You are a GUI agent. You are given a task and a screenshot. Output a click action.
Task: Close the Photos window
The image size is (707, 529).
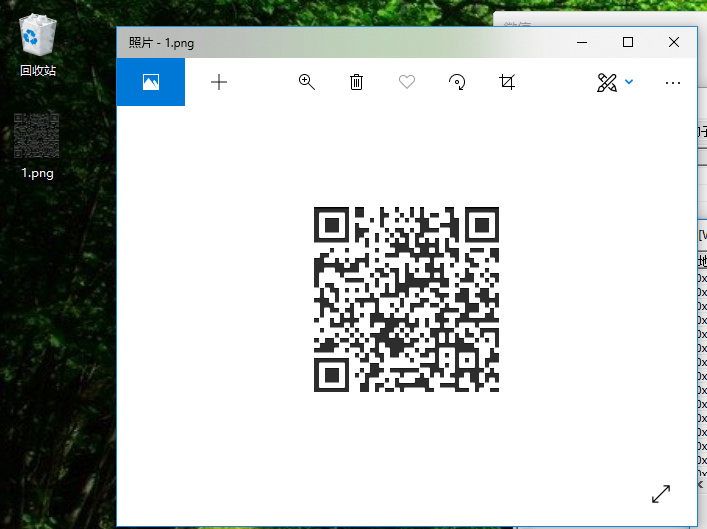click(x=674, y=42)
